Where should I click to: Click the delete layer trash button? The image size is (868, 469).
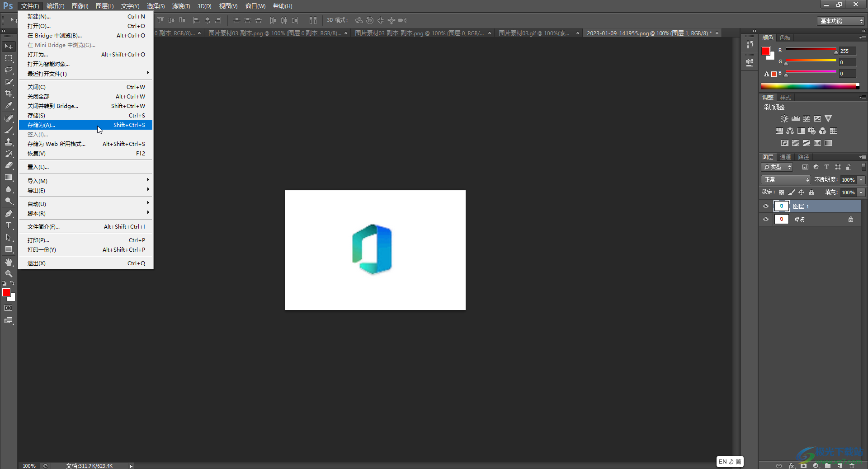point(852,465)
